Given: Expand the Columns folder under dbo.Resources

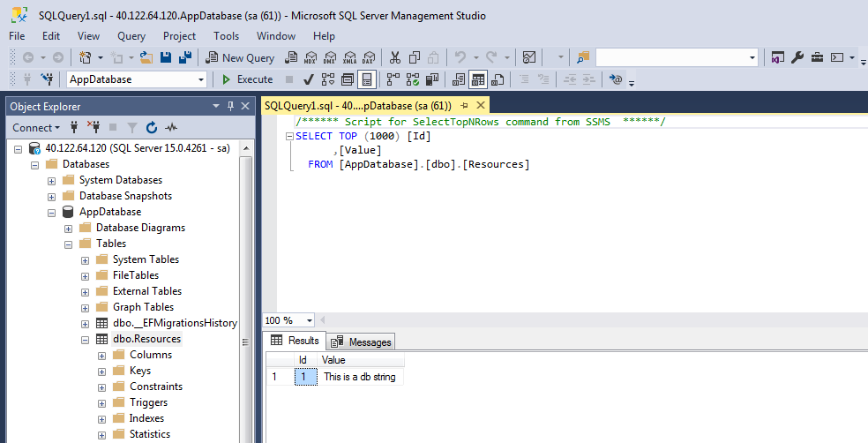Looking at the screenshot, I should (101, 356).
